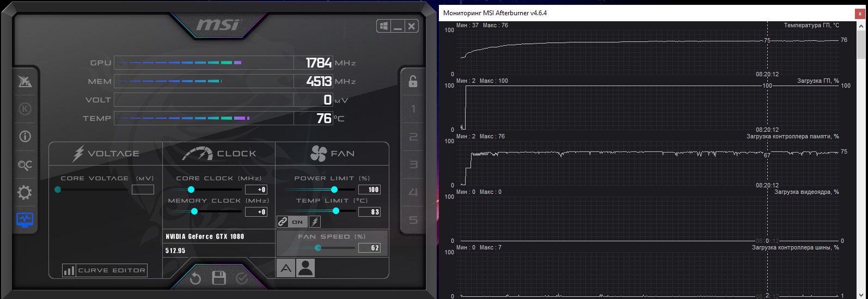Click the monitoring window vertical scrollbar
The width and height of the screenshot is (868, 299).
861,159
